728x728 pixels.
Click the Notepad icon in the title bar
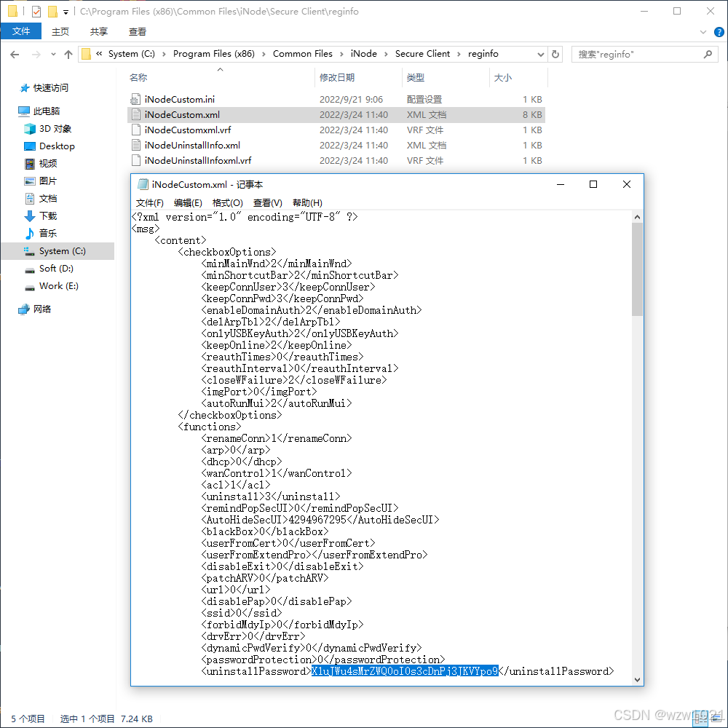click(143, 185)
